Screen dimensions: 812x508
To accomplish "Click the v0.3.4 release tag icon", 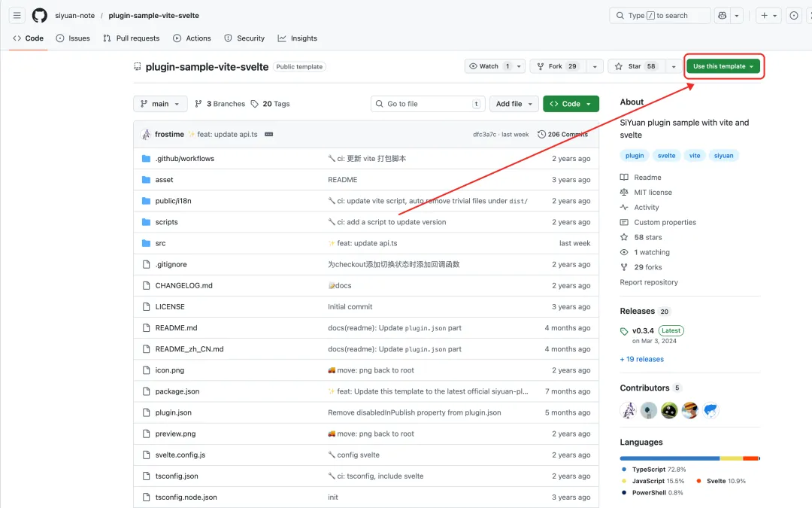I will (x=624, y=331).
